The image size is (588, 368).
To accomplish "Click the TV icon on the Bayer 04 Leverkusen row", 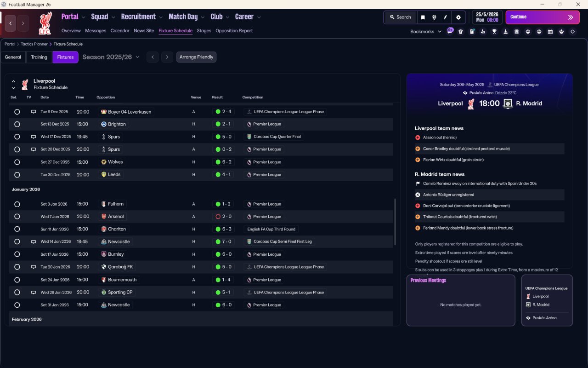I will click(34, 112).
